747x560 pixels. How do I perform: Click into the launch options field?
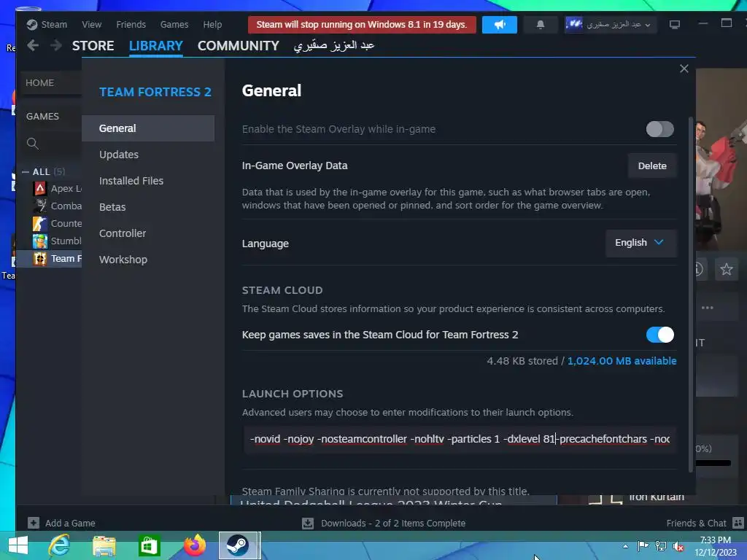pos(460,439)
